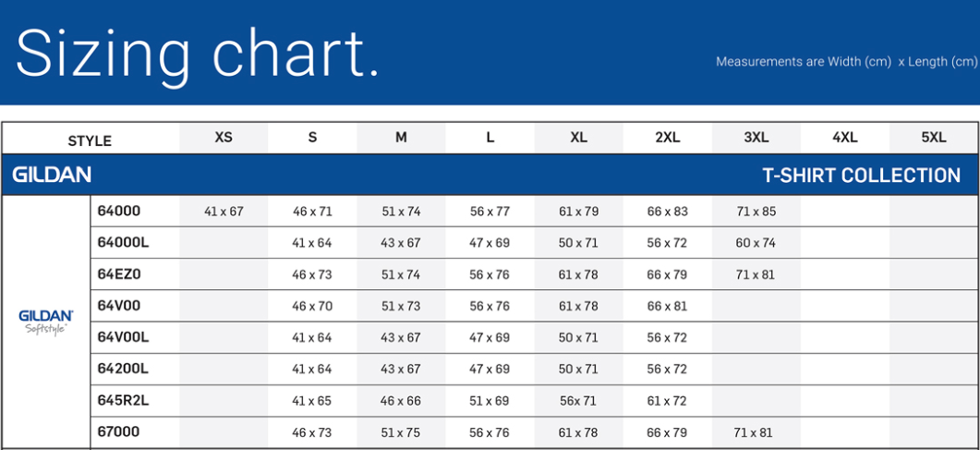Click style code 64EZ0

[120, 274]
